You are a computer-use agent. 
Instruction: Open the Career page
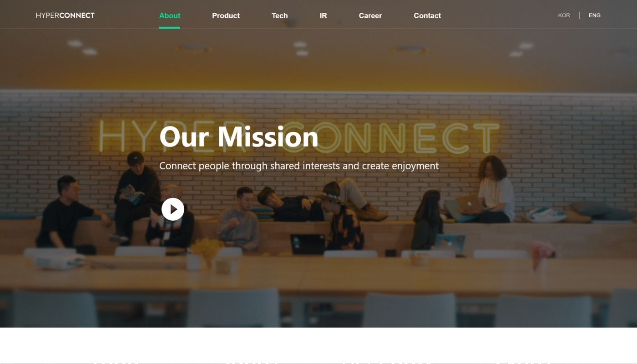point(370,15)
